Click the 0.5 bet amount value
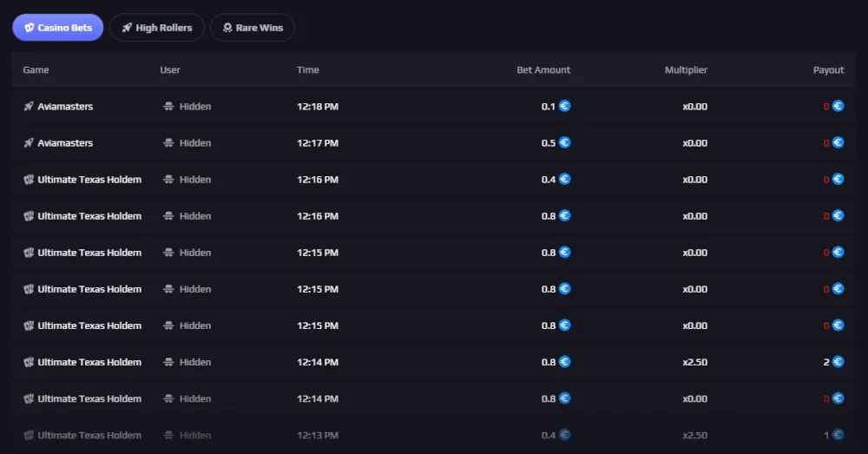Image resolution: width=868 pixels, height=454 pixels. [548, 143]
